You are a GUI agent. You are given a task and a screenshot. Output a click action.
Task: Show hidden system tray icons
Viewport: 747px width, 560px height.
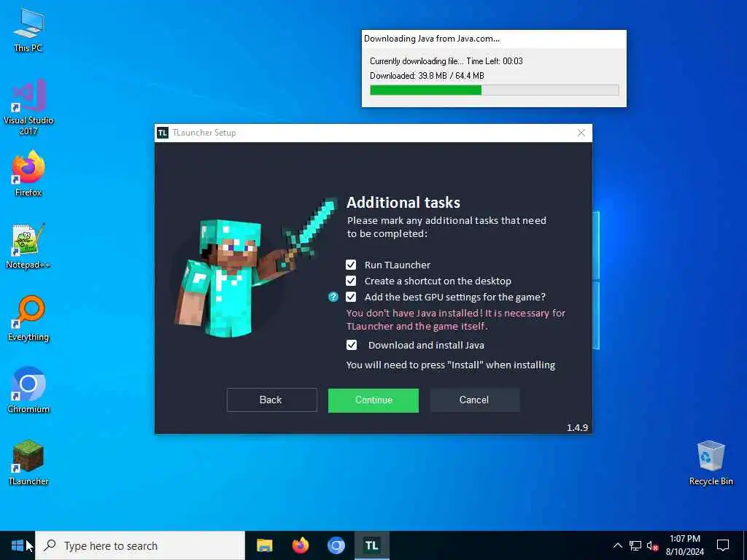tap(617, 545)
